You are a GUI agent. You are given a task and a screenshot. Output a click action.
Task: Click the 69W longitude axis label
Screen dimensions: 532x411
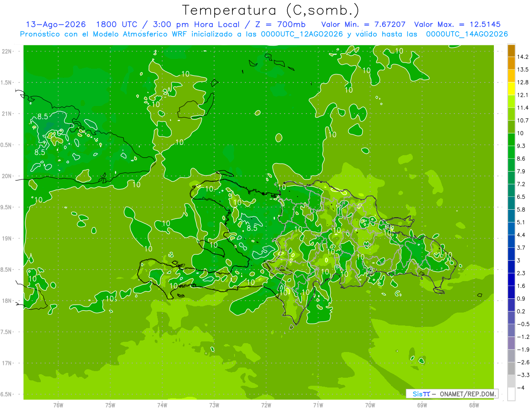coord(422,405)
